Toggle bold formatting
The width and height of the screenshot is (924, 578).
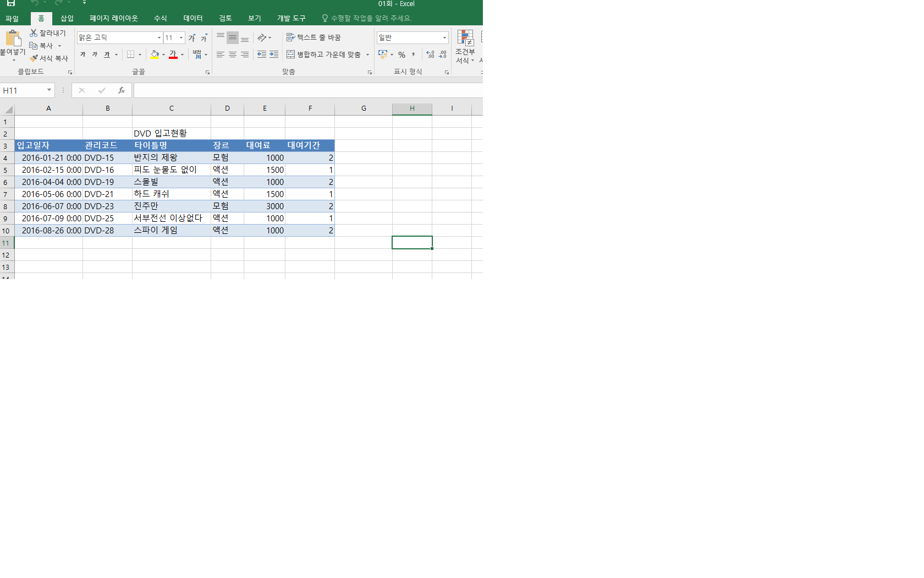[x=83, y=54]
